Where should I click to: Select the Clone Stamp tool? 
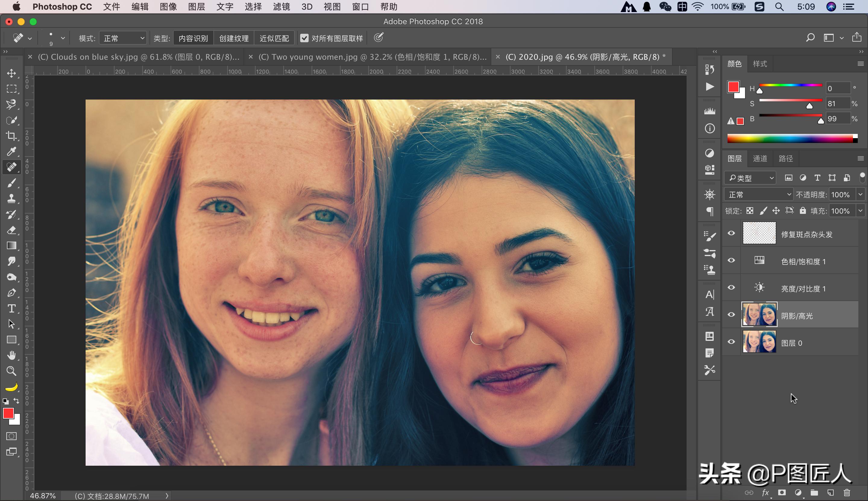click(11, 198)
